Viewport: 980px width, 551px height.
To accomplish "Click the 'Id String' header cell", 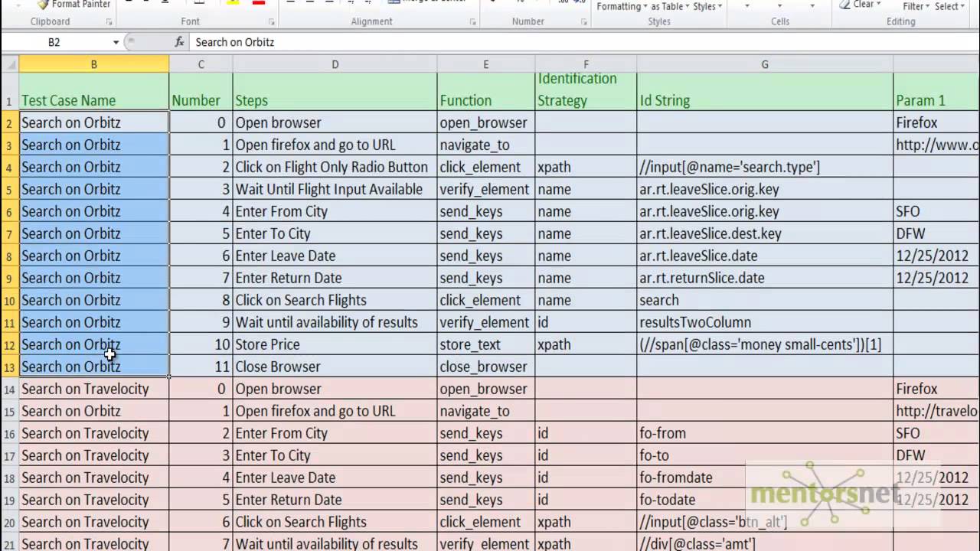I will click(765, 92).
